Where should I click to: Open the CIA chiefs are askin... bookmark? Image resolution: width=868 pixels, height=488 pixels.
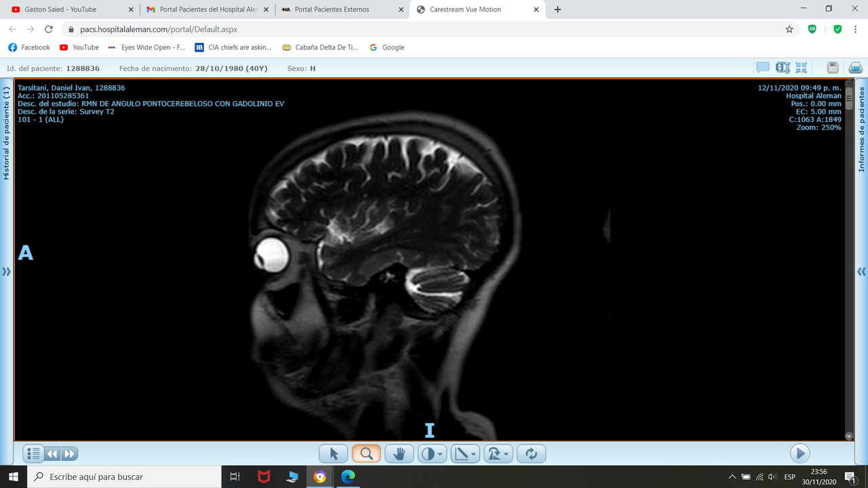[233, 47]
